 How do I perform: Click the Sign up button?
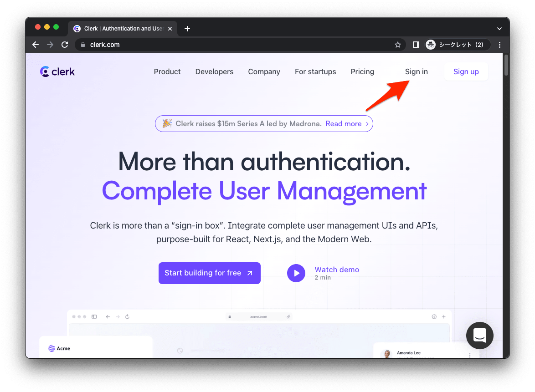click(466, 71)
